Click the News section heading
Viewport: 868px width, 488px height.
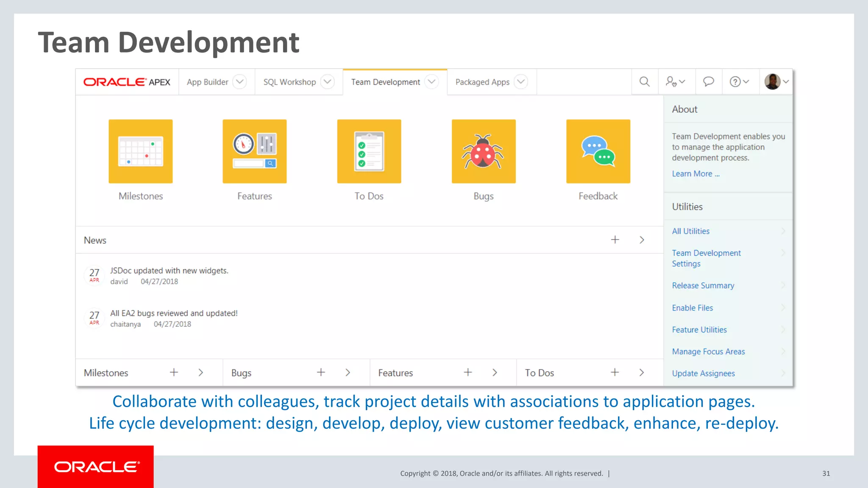[x=95, y=240]
